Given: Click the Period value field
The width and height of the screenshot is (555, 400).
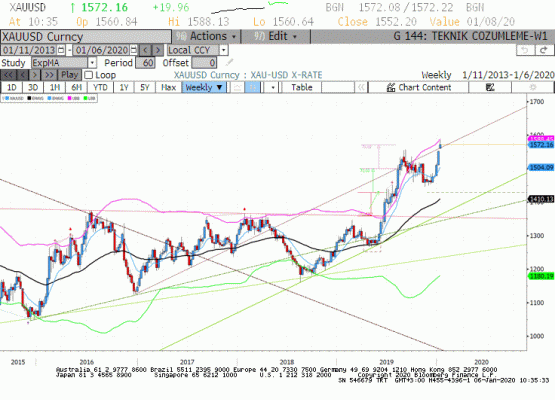Looking at the screenshot, I should (x=145, y=63).
